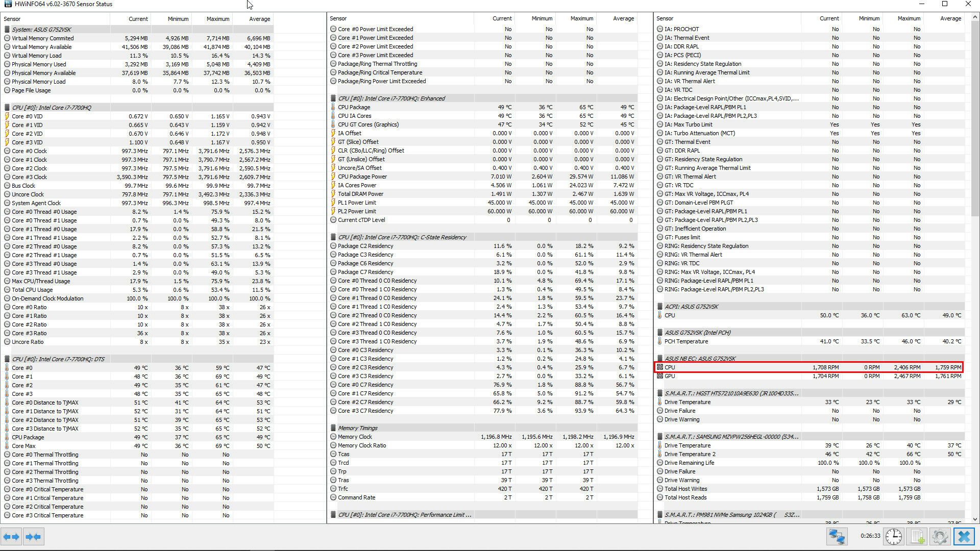Viewport: 980px width, 551px height.
Task: Click the Maximum column header in left panel
Action: 217,19
